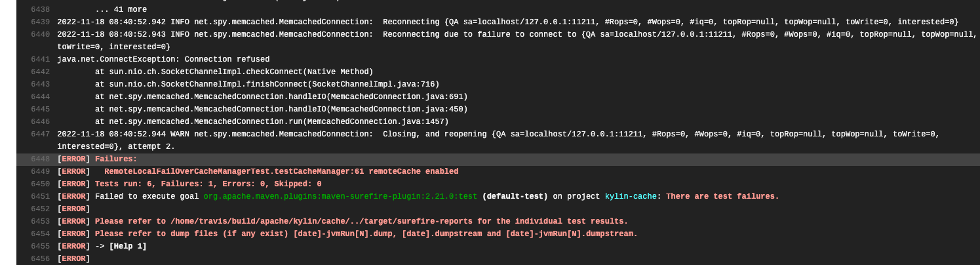Click the checkConnect(Native Method) stack line
This screenshot has width=980, height=265.
coord(234,72)
